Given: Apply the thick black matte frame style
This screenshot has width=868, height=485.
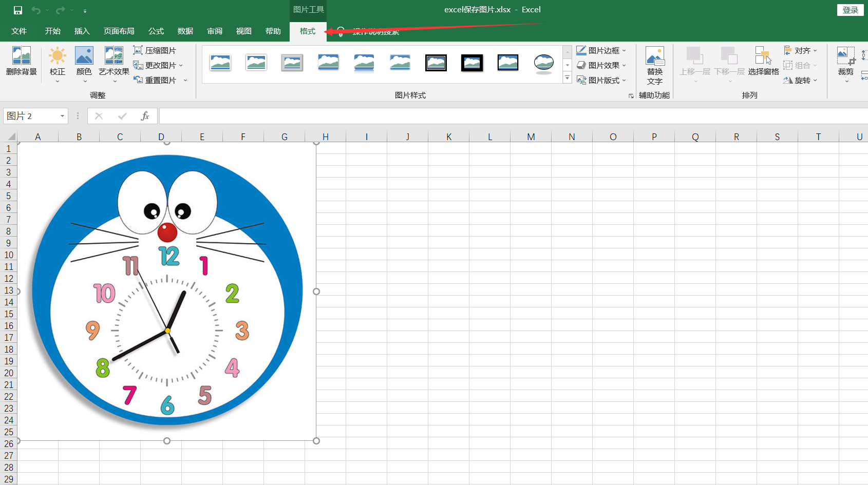Looking at the screenshot, I should [x=472, y=63].
